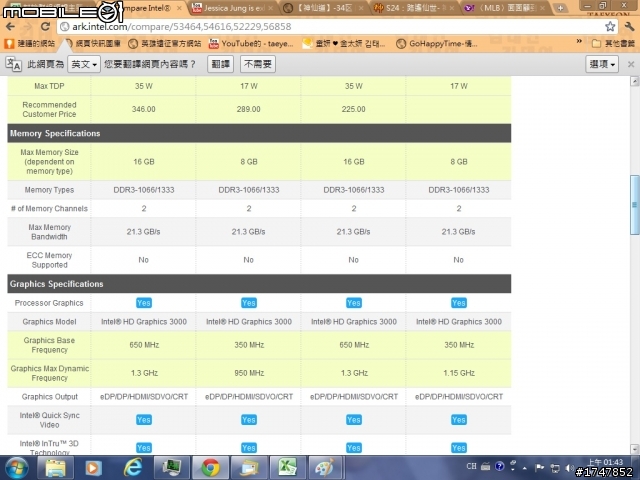The image size is (640, 480).
Task: Open the Chrome wrench menu
Action: coord(629,27)
